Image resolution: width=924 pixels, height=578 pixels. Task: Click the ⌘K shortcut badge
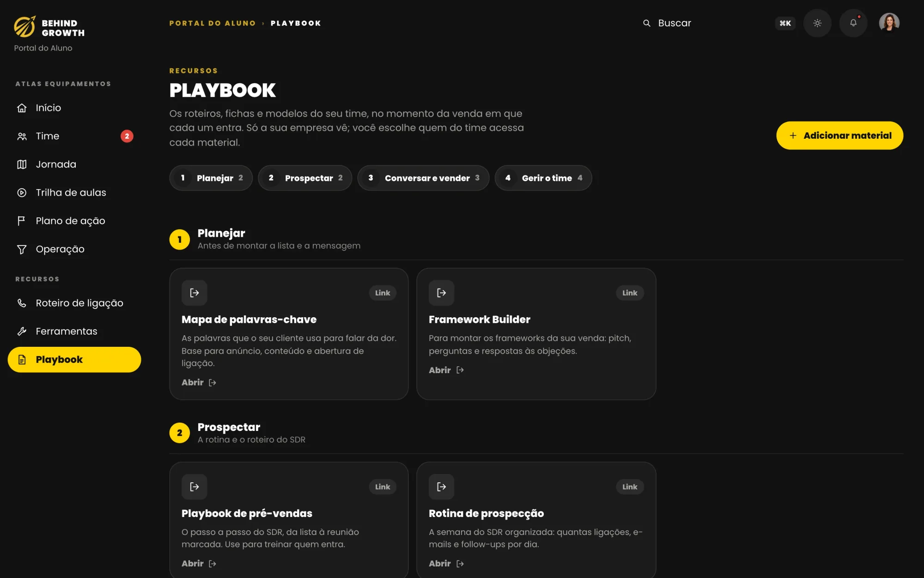coord(785,23)
